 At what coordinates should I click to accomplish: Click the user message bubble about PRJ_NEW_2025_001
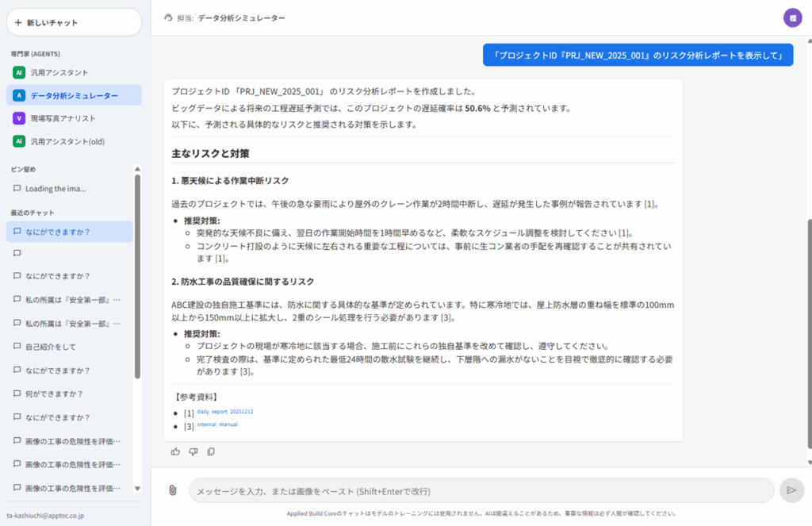click(x=638, y=55)
